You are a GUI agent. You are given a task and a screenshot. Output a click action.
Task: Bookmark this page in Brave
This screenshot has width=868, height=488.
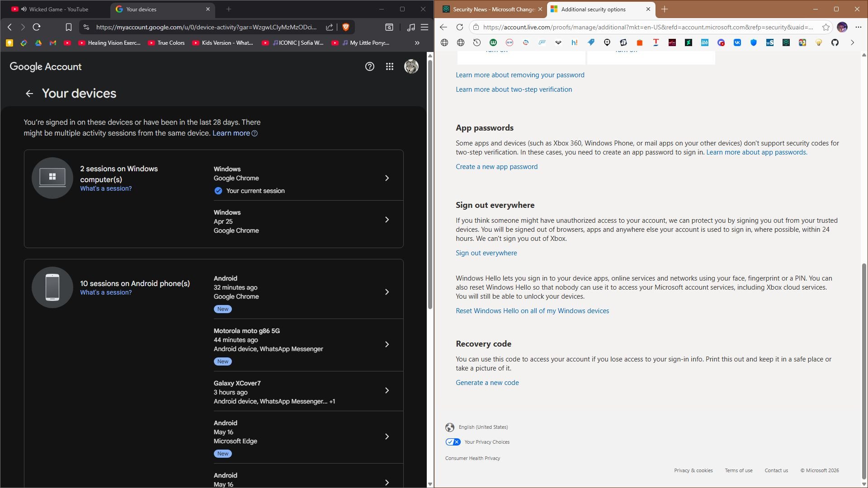69,27
